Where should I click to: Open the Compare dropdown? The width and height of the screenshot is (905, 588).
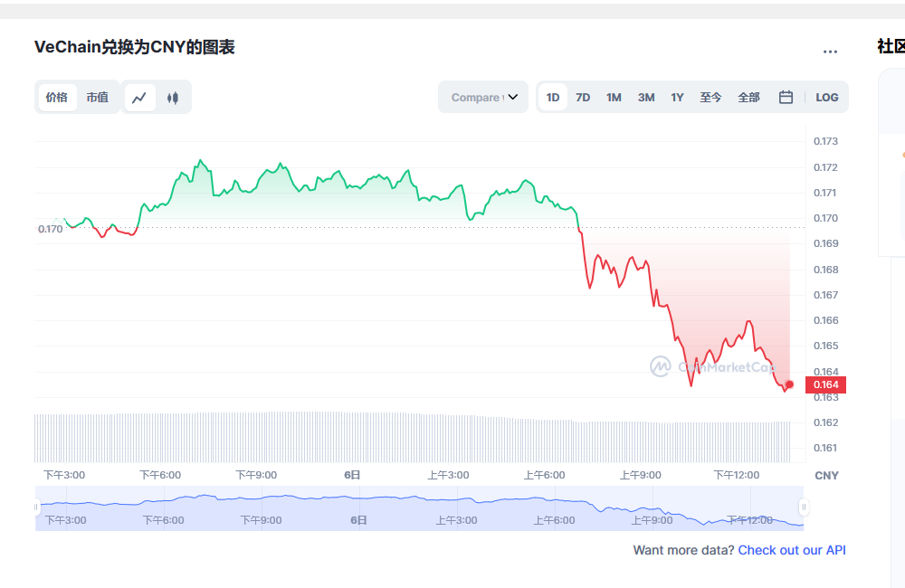click(483, 97)
